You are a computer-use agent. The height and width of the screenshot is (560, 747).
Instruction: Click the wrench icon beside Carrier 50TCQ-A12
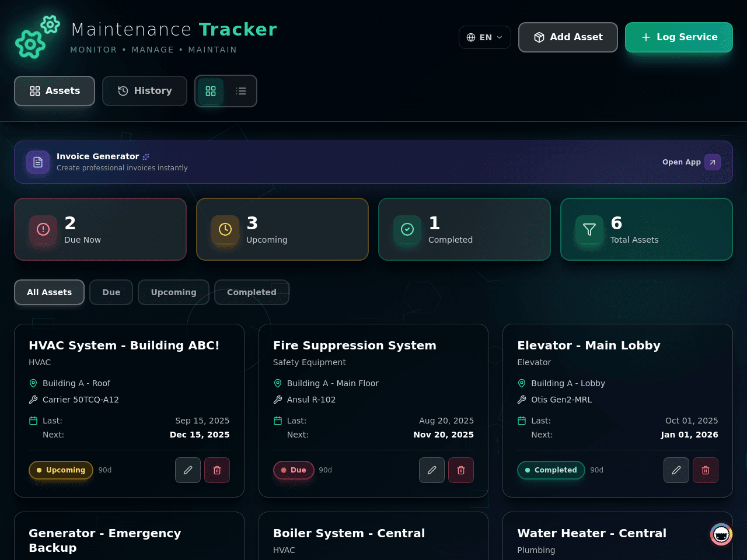[33, 400]
